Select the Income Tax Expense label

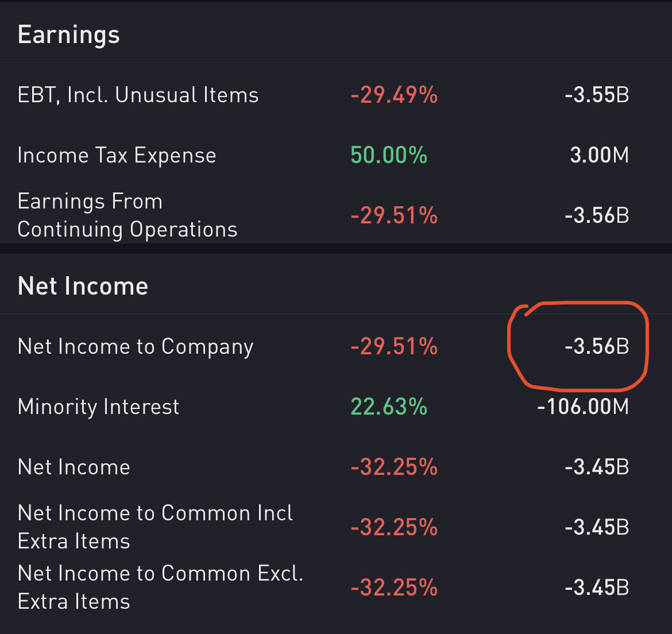coord(117,155)
